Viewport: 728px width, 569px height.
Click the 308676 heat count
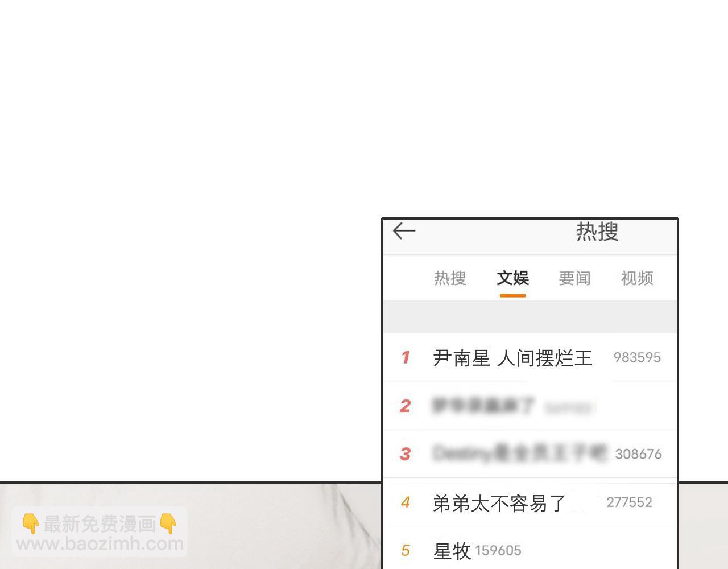coord(638,454)
